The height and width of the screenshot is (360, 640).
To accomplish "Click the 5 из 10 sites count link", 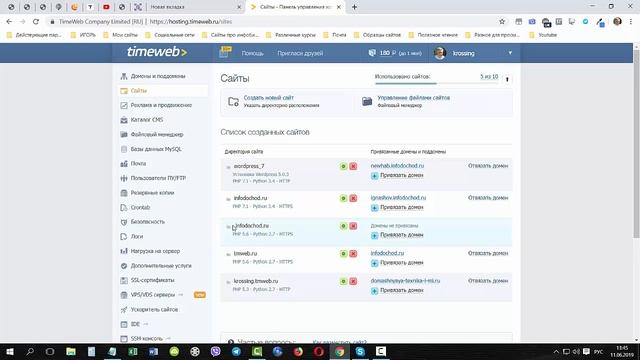I will 489,76.
